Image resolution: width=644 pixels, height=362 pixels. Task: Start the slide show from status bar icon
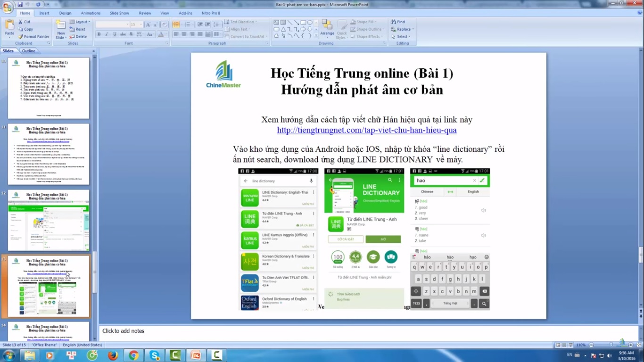(x=571, y=345)
